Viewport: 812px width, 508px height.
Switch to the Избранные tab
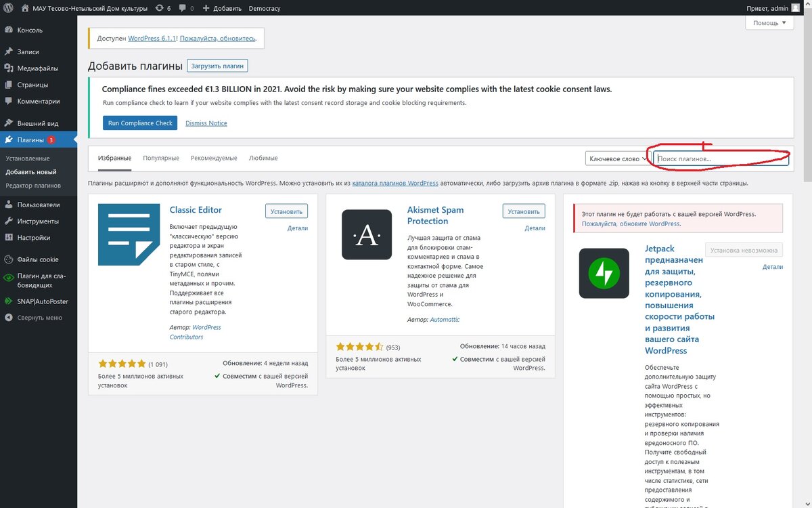(x=114, y=158)
